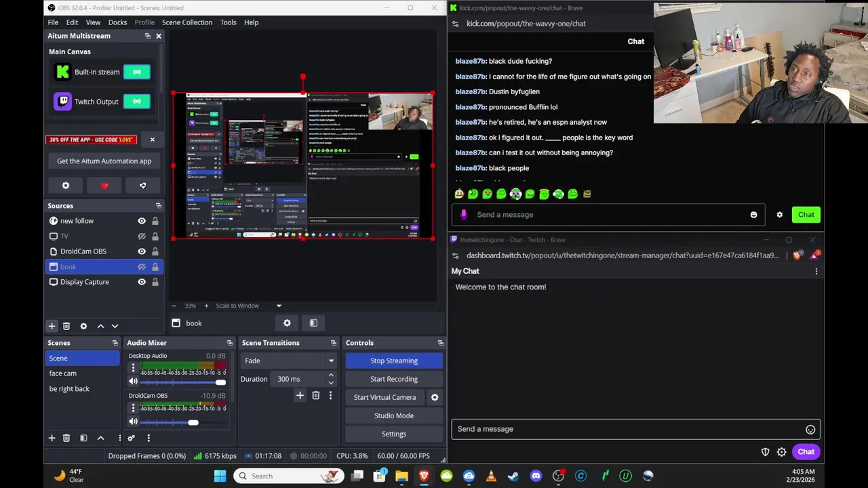Open the Tools menu in OBS
The height and width of the screenshot is (488, 868).
[x=228, y=22]
